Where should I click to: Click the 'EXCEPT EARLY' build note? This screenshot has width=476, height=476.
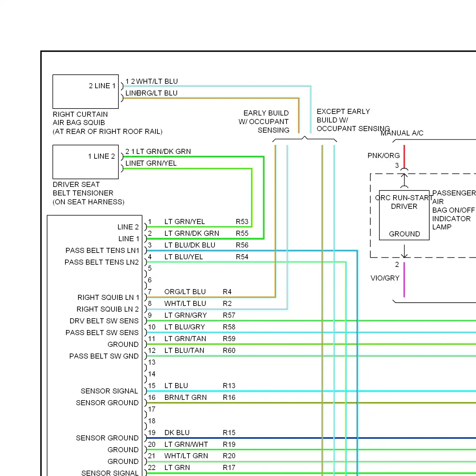pos(343,111)
